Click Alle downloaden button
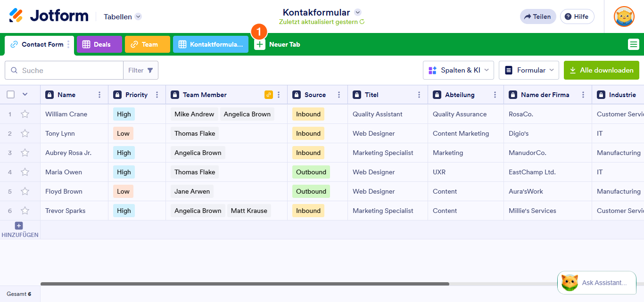Image resolution: width=644 pixels, height=302 pixels. tap(602, 70)
